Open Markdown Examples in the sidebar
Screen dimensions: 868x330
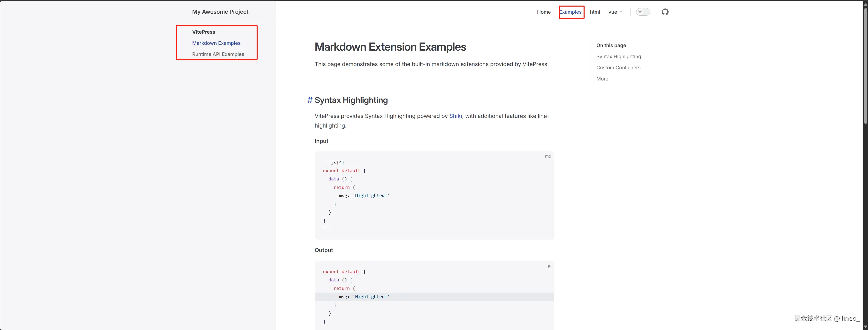click(216, 43)
